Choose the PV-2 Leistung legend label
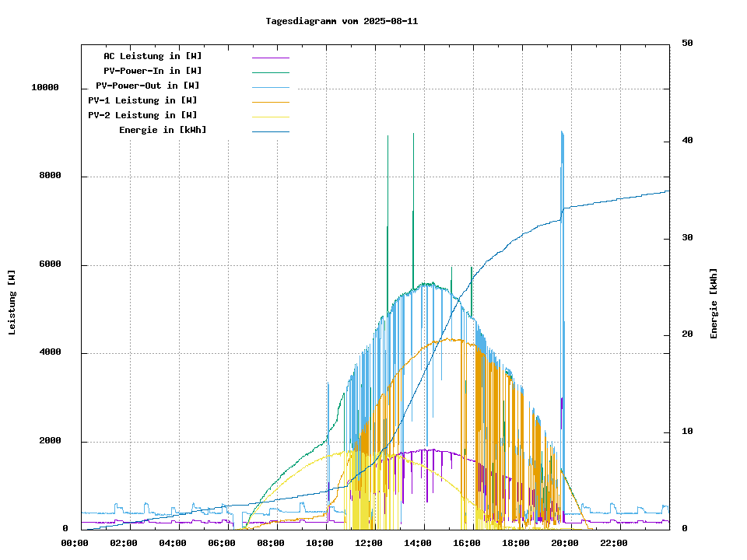This screenshot has height=560, width=747. pyautogui.click(x=142, y=115)
